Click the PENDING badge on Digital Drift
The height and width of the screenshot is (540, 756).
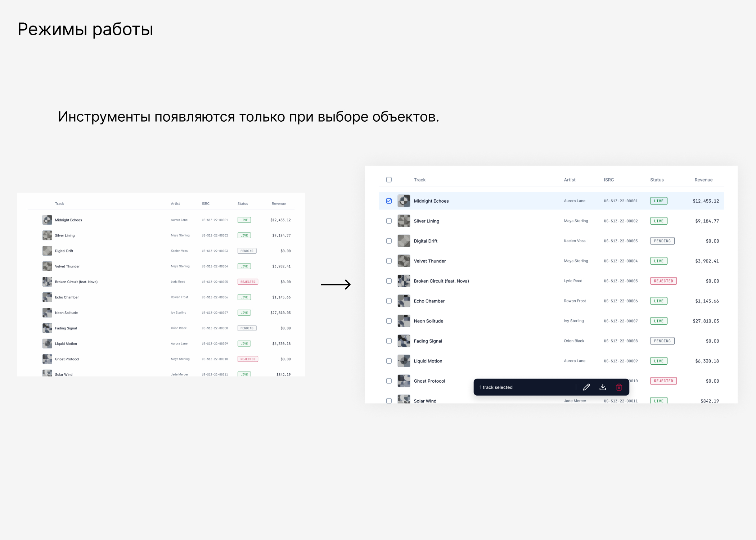pos(662,241)
